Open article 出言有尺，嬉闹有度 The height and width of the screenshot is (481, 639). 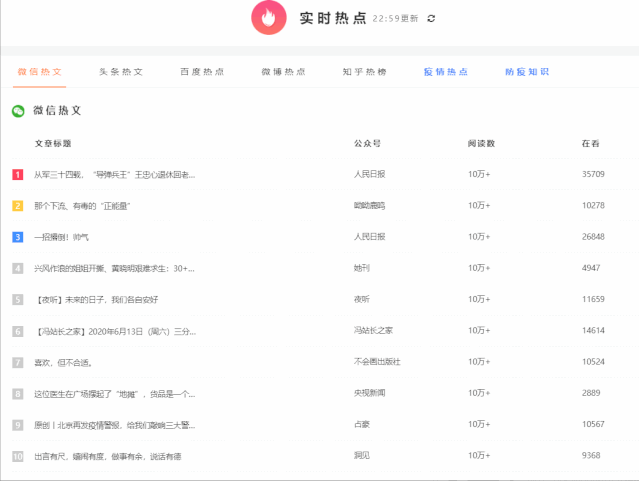pos(108,457)
